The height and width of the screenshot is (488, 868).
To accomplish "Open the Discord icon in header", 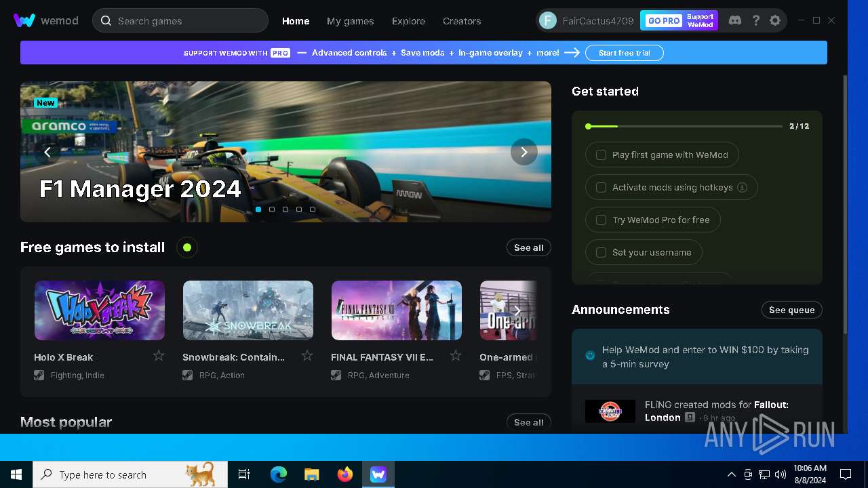I will click(734, 20).
